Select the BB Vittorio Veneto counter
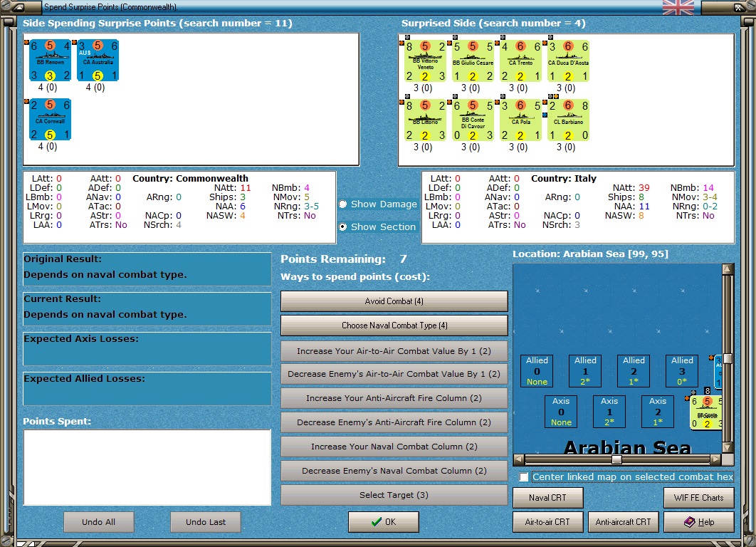756x547 pixels. pos(425,61)
